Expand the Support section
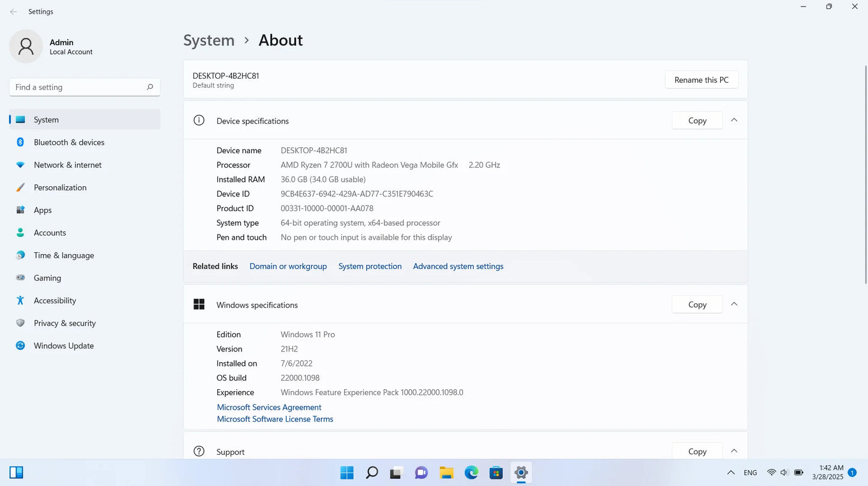868x486 pixels. pos(733,451)
